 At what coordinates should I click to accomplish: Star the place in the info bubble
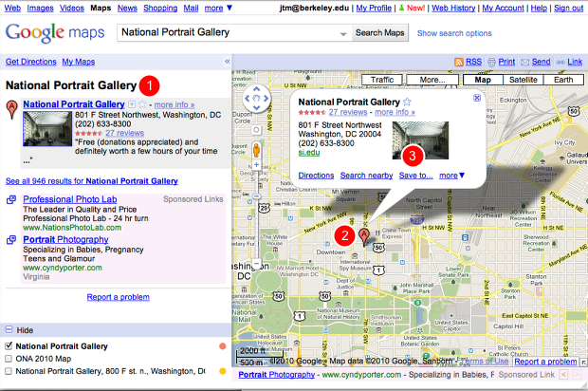407,102
